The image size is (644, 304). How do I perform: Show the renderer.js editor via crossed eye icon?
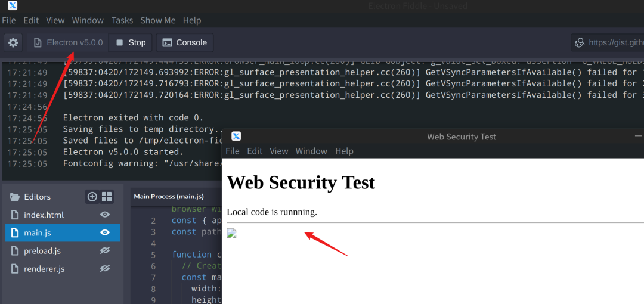[105, 269]
